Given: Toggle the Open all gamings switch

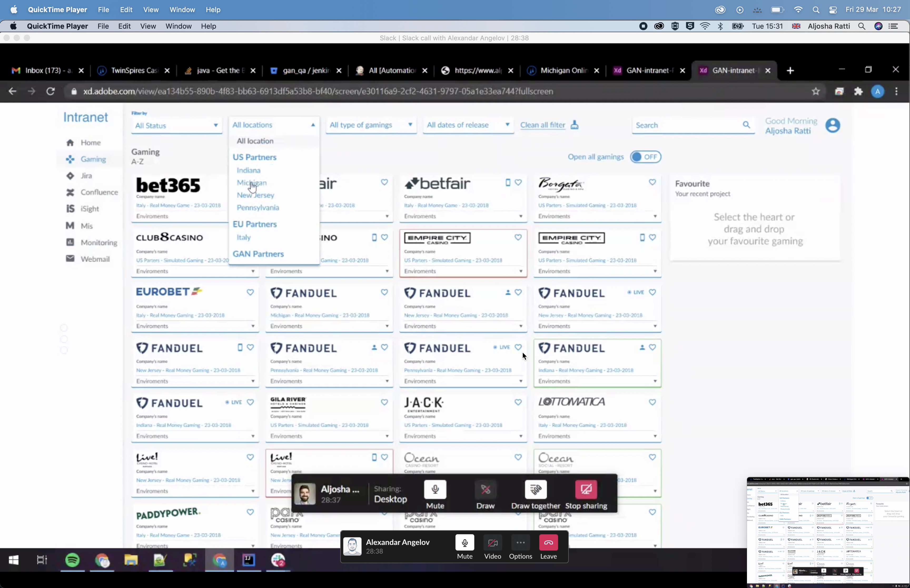Looking at the screenshot, I should point(645,157).
